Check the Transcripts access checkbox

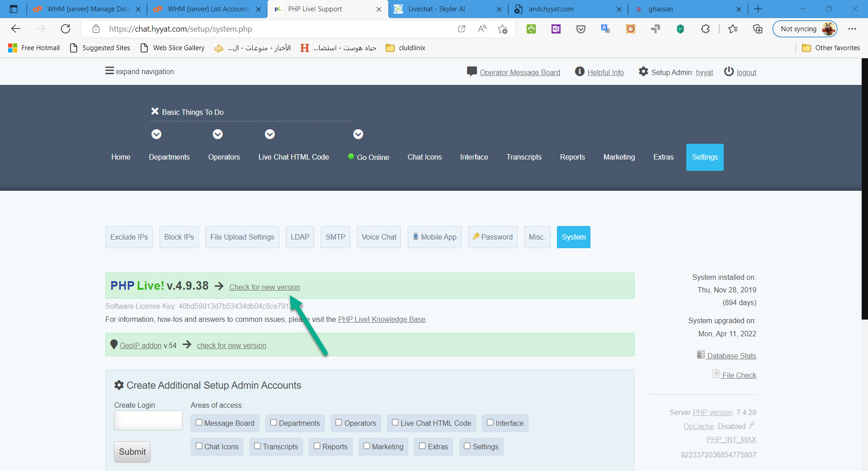257,446
